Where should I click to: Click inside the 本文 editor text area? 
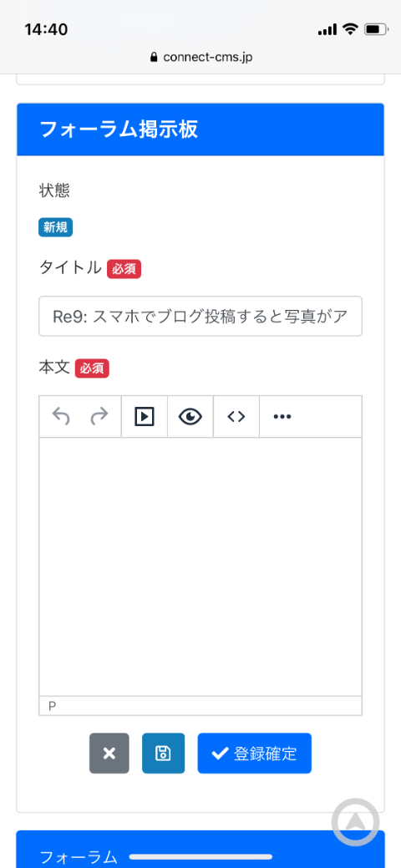[x=200, y=566]
